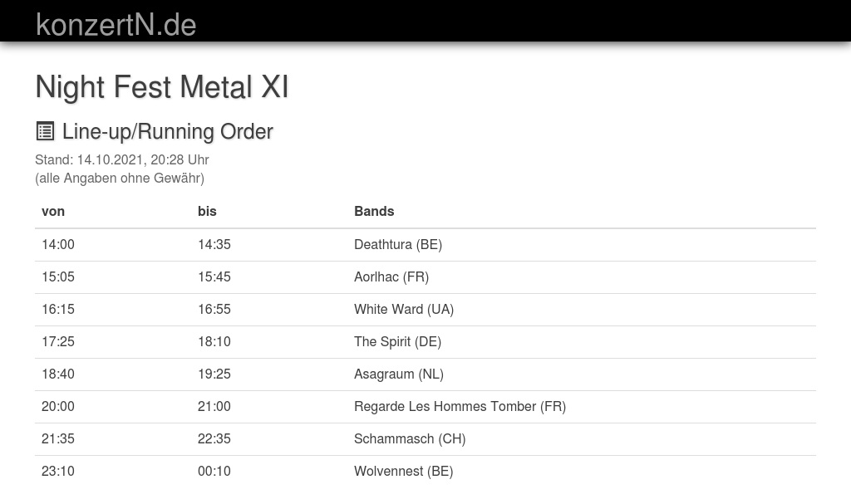Click the 20:00 start time cell
The width and height of the screenshot is (851, 504).
pos(58,406)
